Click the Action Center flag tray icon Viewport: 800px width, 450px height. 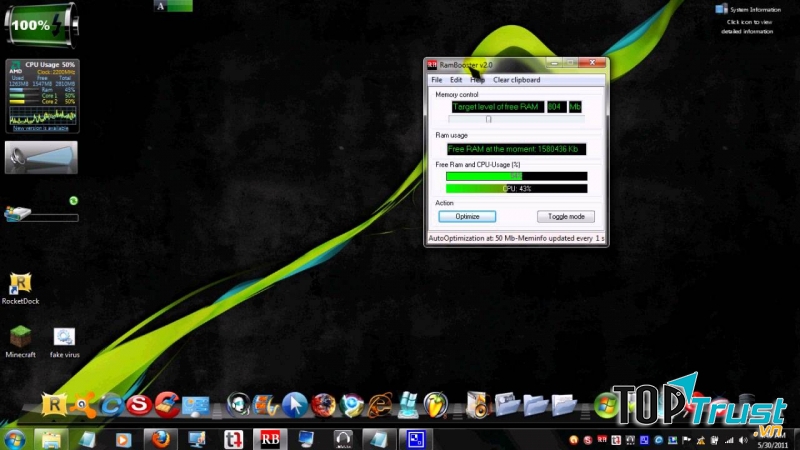point(686,440)
